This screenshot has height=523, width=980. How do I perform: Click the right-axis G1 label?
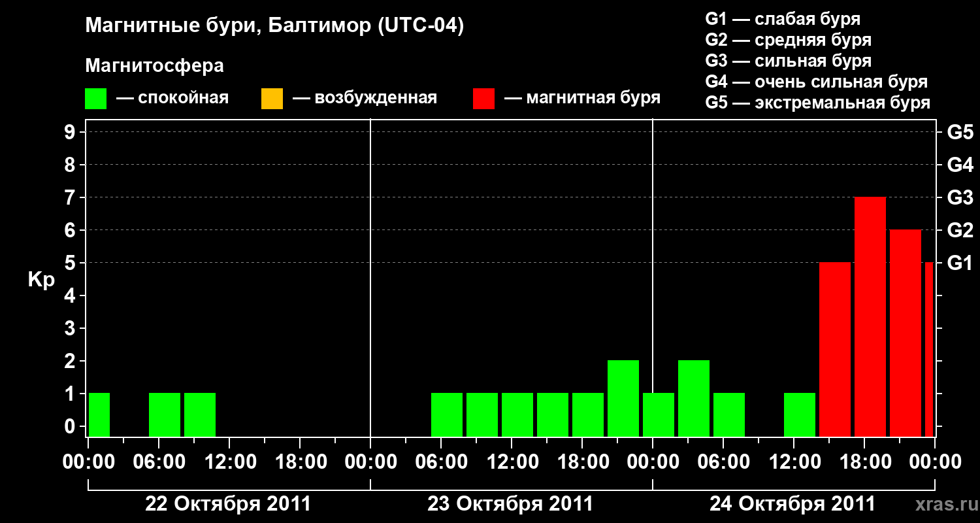coord(960,263)
